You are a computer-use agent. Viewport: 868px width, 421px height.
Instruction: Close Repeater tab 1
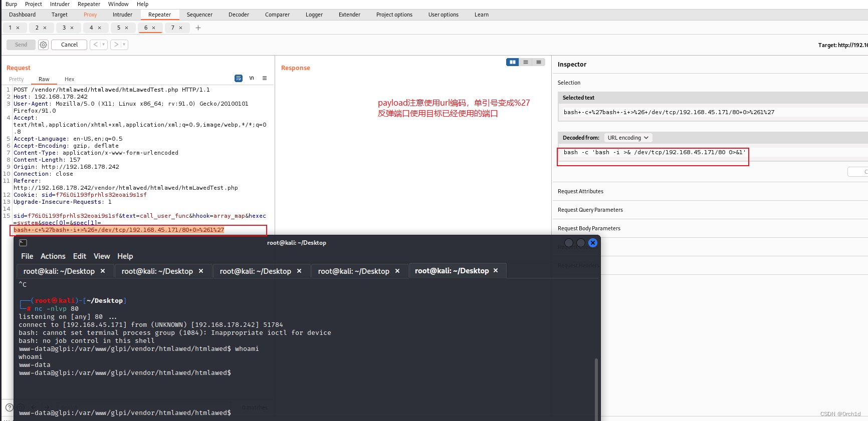point(18,28)
